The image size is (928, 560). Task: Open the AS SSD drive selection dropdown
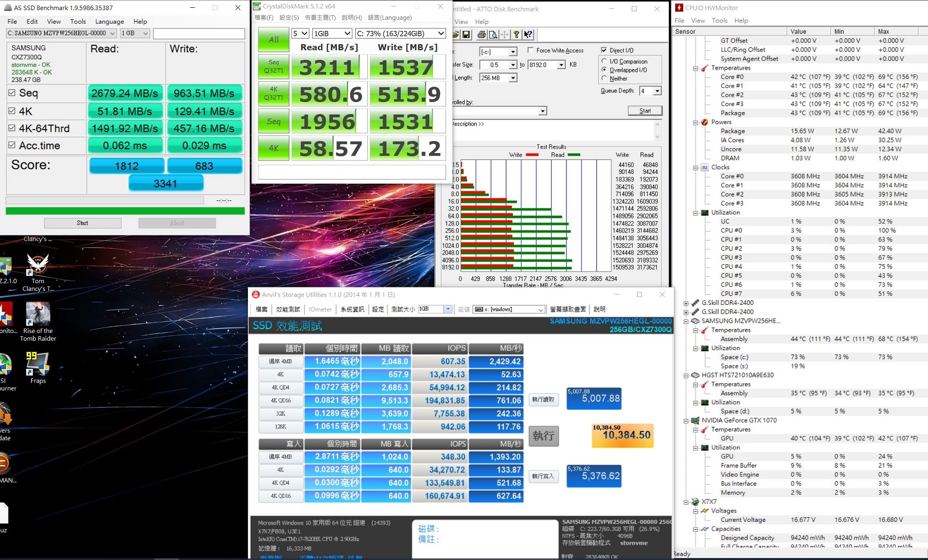61,33
